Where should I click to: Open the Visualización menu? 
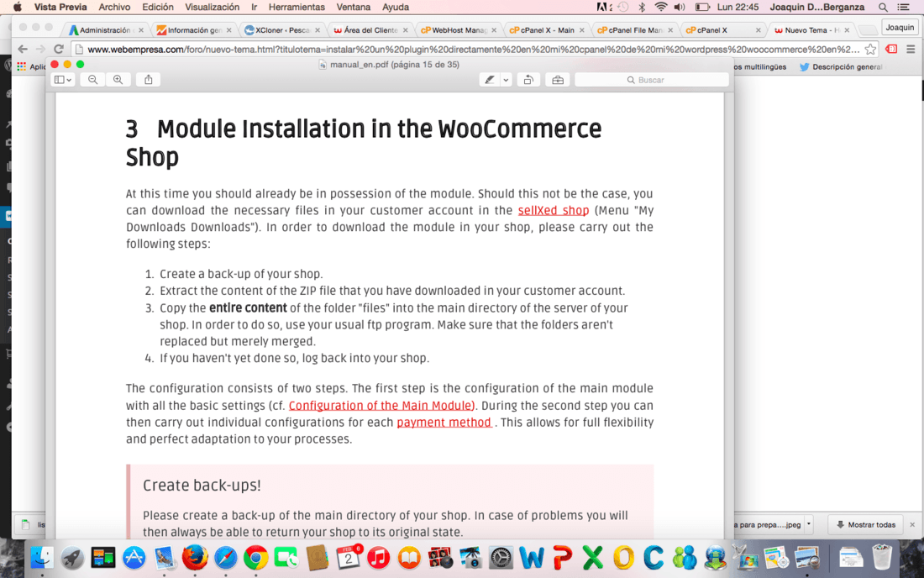click(213, 7)
